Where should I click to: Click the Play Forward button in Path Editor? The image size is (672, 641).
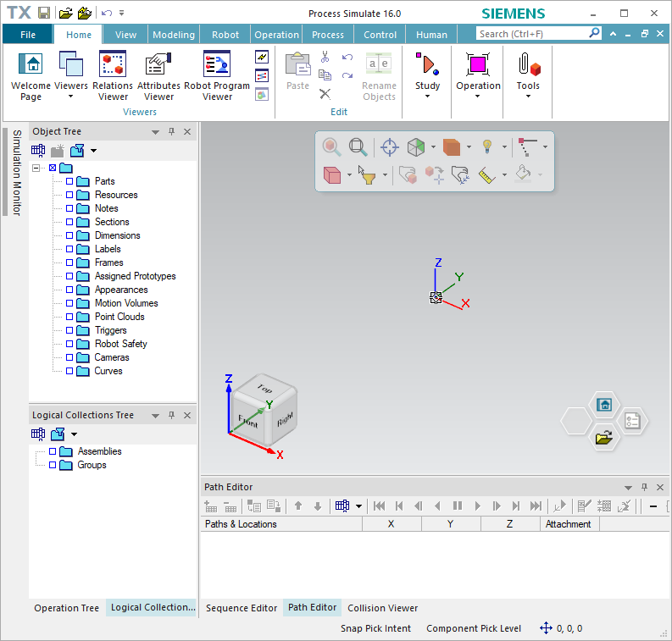pyautogui.click(x=477, y=506)
